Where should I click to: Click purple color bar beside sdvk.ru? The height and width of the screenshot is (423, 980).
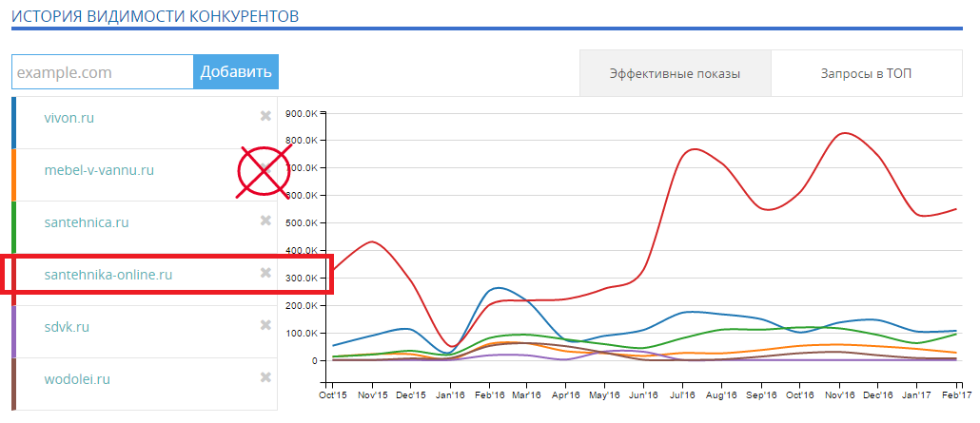pyautogui.click(x=13, y=332)
